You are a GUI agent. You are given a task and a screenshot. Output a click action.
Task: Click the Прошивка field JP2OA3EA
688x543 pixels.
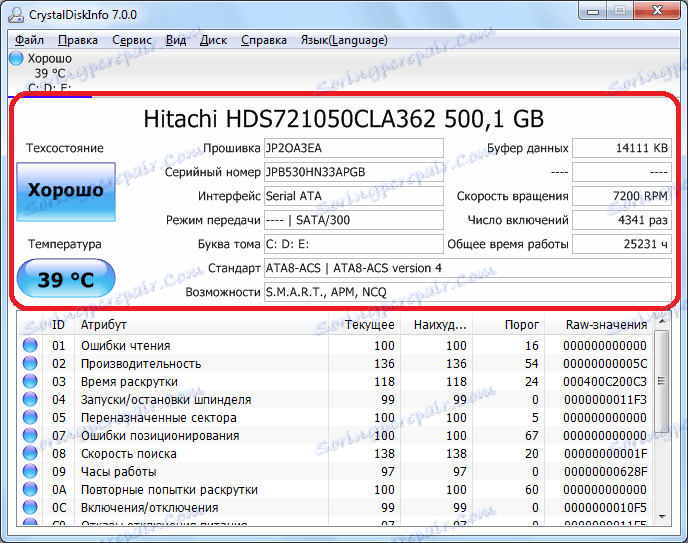(353, 148)
